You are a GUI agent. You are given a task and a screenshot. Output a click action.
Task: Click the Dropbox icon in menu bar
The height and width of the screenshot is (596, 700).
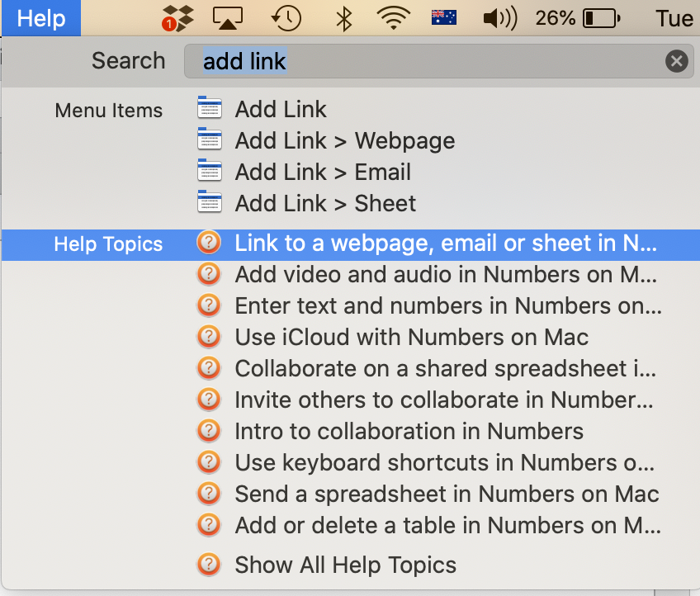pyautogui.click(x=177, y=17)
